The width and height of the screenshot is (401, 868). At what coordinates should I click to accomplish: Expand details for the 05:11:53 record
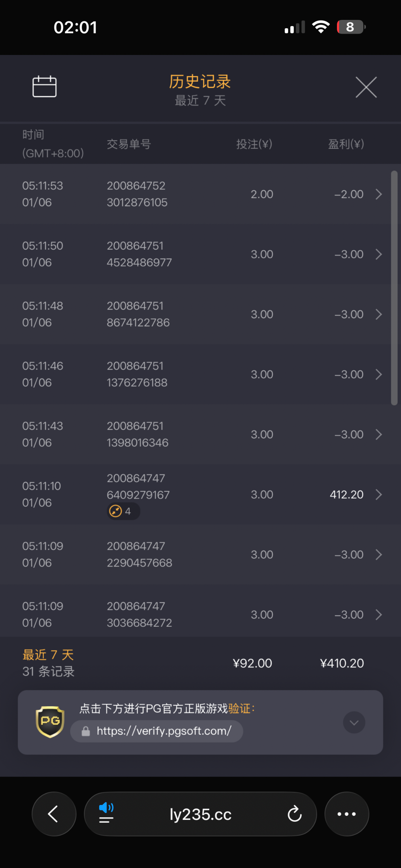pos(379,194)
